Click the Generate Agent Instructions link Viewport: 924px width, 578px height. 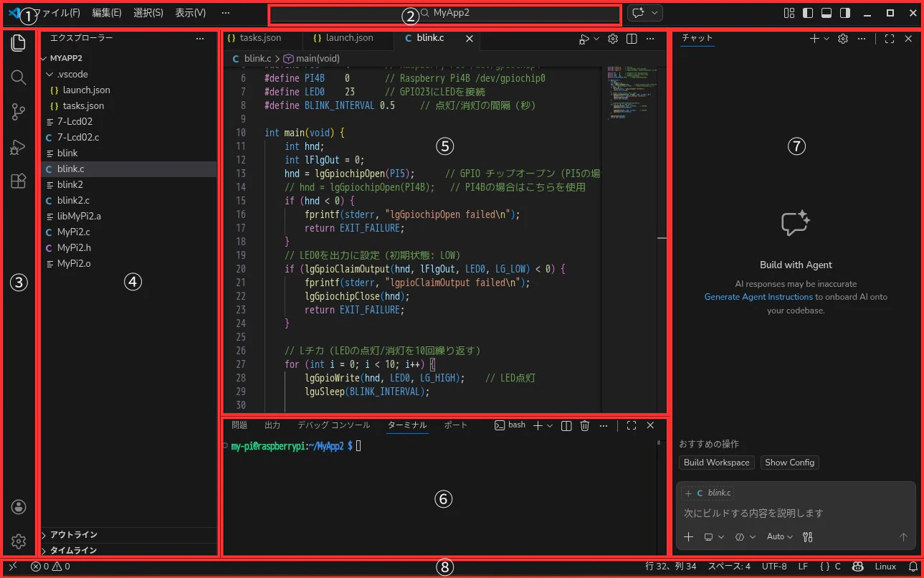758,296
